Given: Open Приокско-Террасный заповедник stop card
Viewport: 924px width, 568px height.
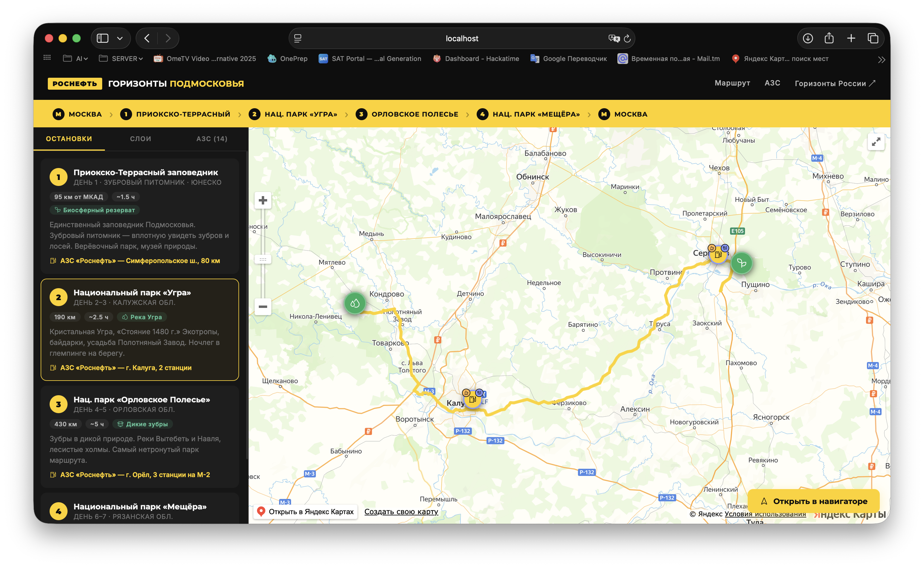Looking at the screenshot, I should [x=140, y=216].
